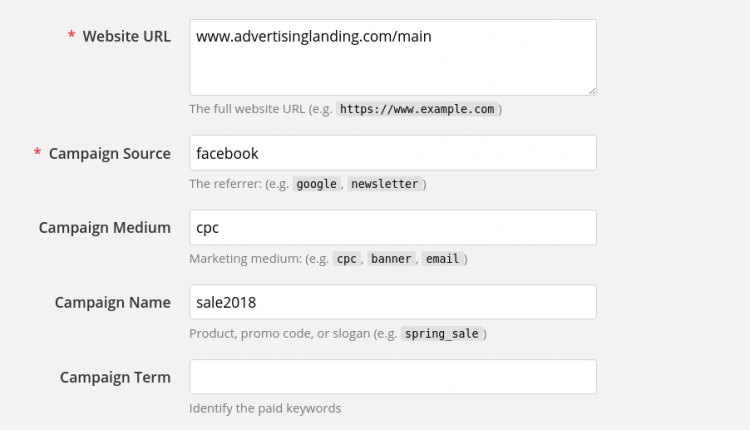
Task: Click the Campaign Medium label
Action: tap(105, 228)
